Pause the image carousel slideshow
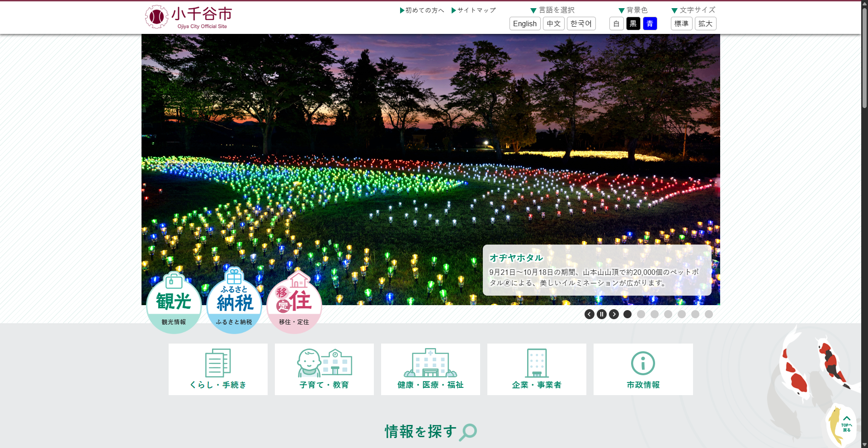This screenshot has height=448, width=868. click(602, 314)
